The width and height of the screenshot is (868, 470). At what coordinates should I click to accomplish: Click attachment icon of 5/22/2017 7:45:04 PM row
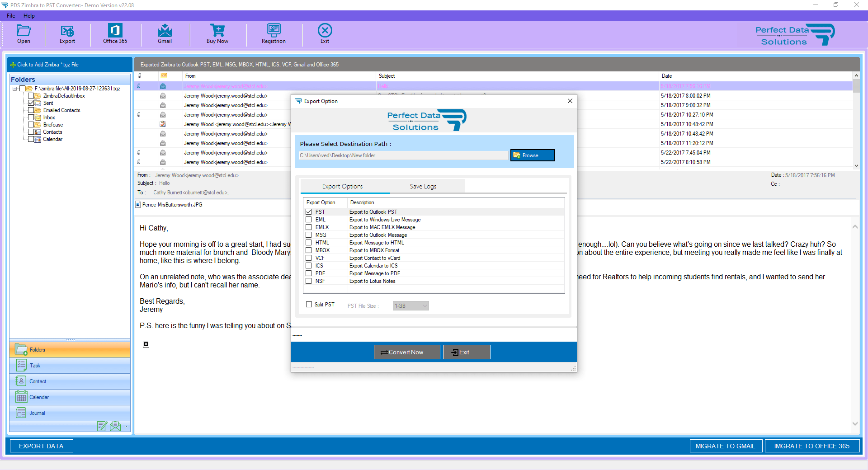139,153
